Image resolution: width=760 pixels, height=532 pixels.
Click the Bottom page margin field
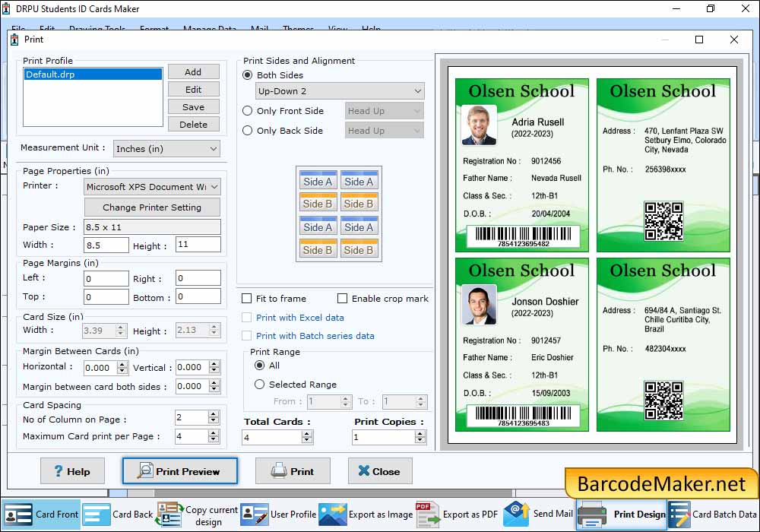click(x=198, y=296)
